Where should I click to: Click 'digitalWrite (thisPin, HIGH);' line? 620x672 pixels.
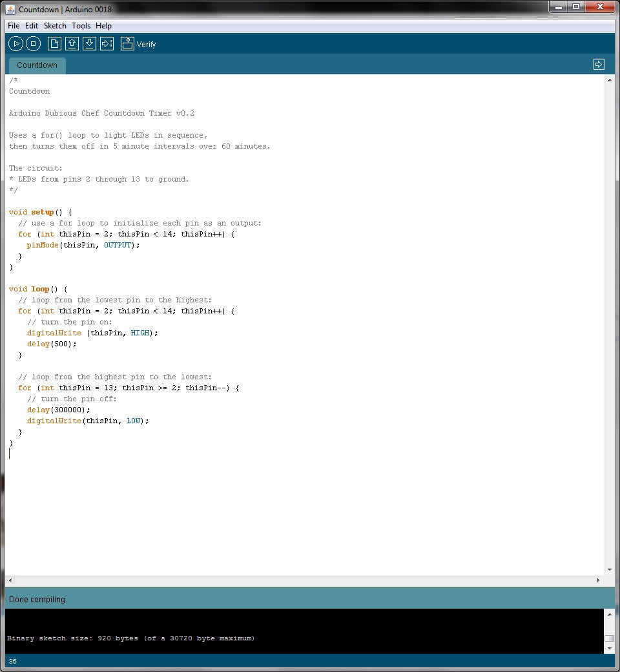(92, 333)
